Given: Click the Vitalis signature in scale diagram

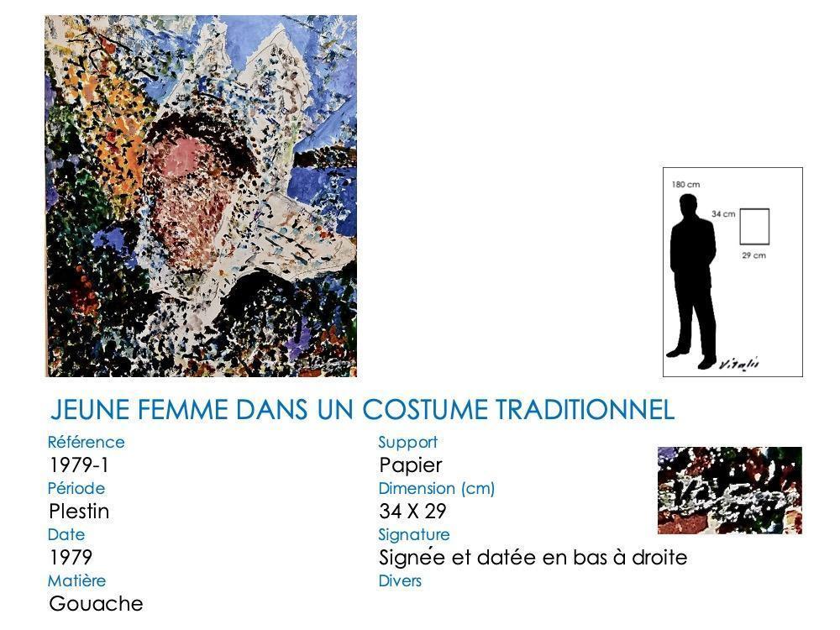Looking at the screenshot, I should (x=739, y=365).
